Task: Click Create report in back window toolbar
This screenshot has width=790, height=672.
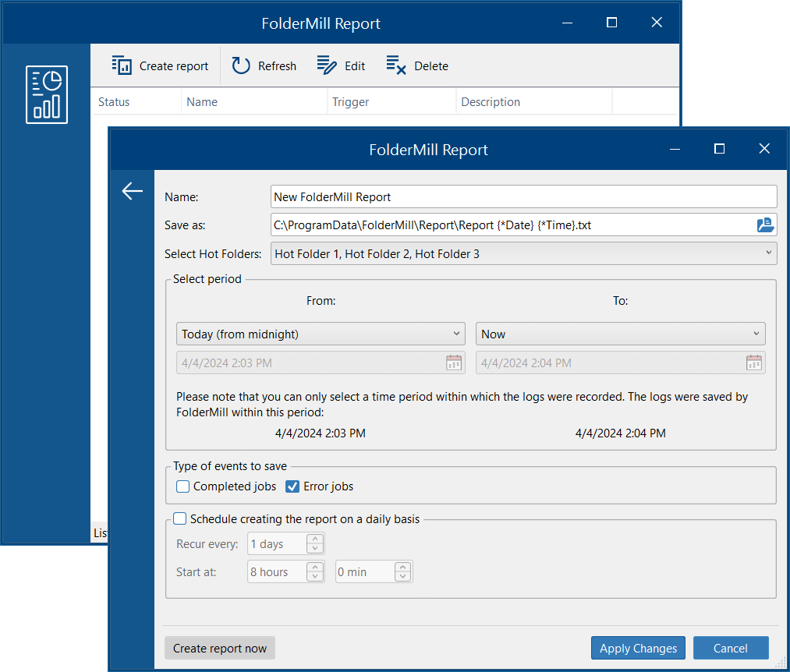Action: (x=160, y=66)
